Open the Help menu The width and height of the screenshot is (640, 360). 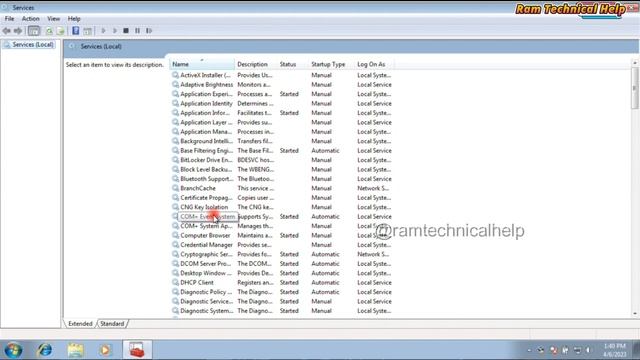(74, 19)
